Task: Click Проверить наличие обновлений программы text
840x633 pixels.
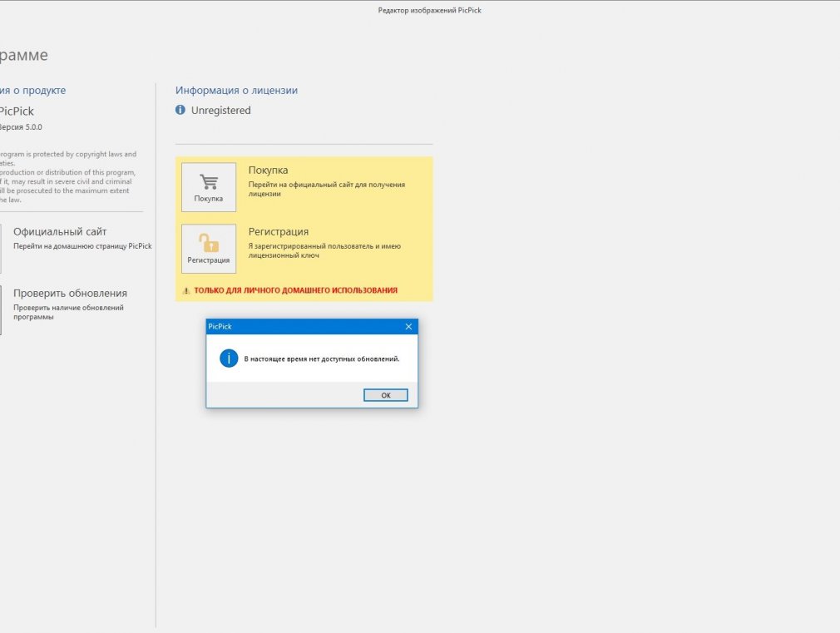Action: click(x=68, y=312)
